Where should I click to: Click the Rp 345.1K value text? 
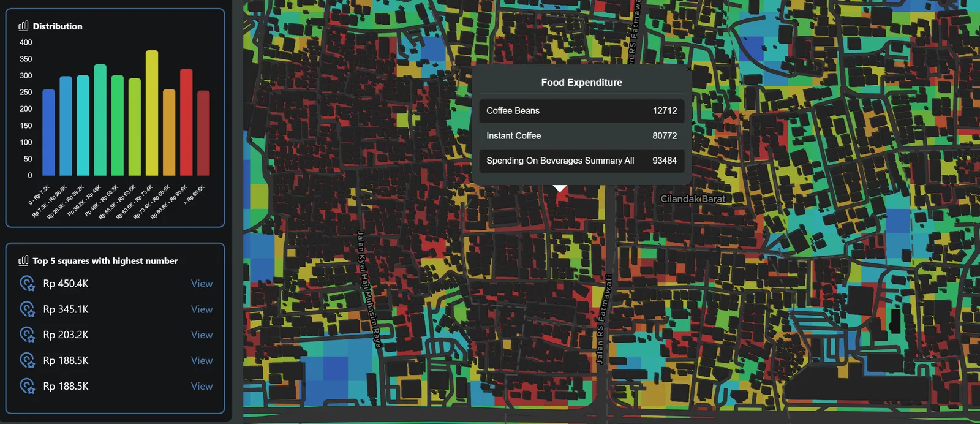click(66, 309)
